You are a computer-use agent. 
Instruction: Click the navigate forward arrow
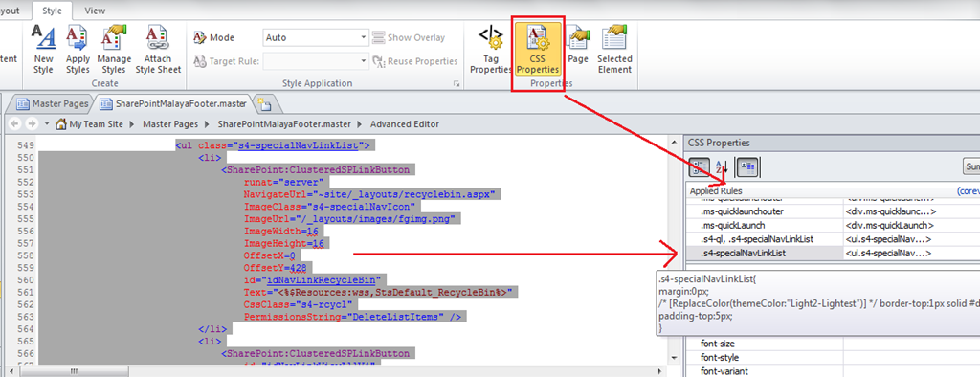coord(31,123)
